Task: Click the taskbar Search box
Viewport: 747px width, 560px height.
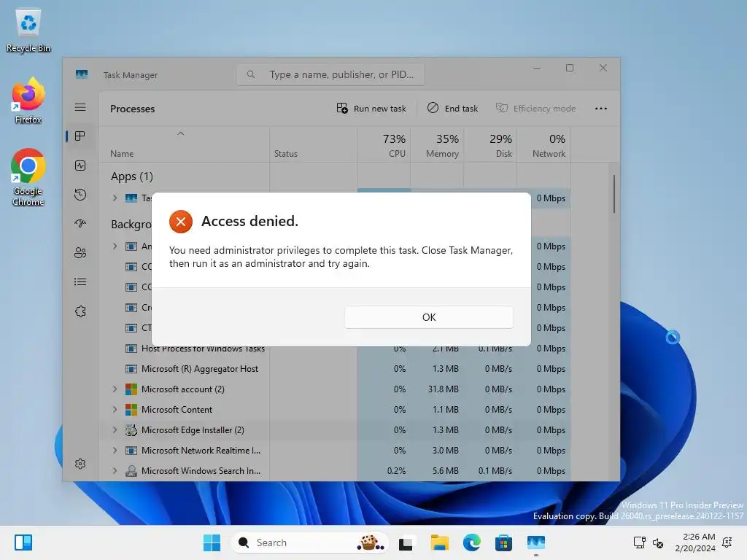Action: [310, 542]
